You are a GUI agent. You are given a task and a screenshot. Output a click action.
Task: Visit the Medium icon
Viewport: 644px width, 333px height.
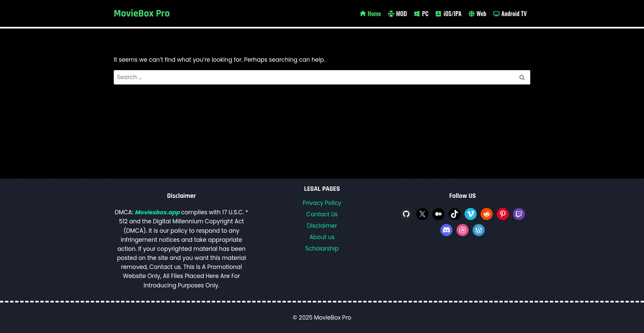[x=438, y=214]
